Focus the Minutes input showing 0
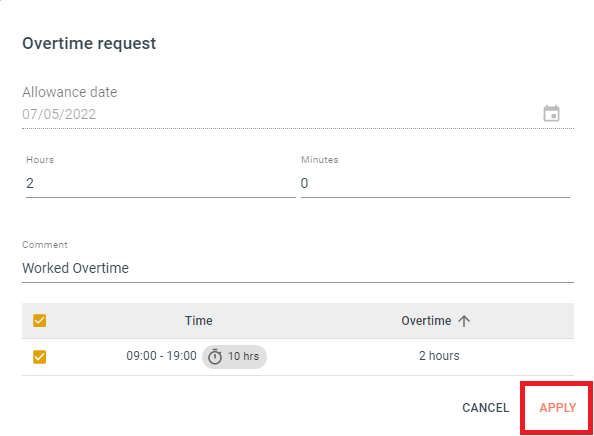The width and height of the screenshot is (594, 436). coord(435,183)
